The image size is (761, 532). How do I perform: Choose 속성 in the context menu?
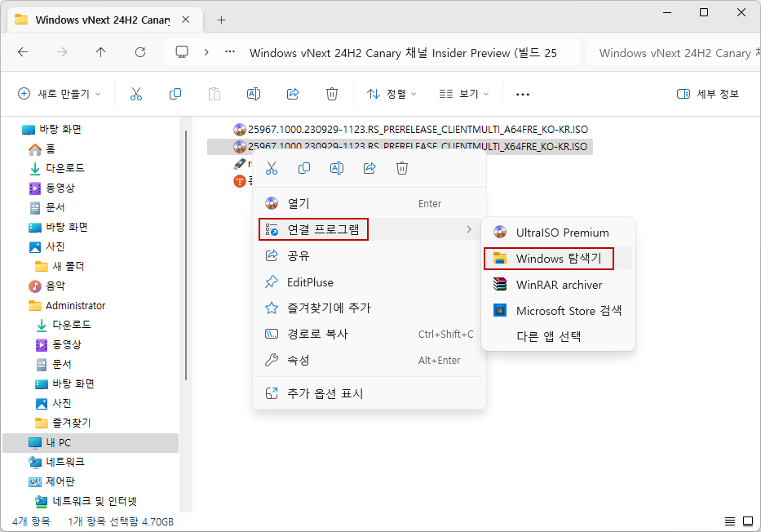pyautogui.click(x=369, y=360)
